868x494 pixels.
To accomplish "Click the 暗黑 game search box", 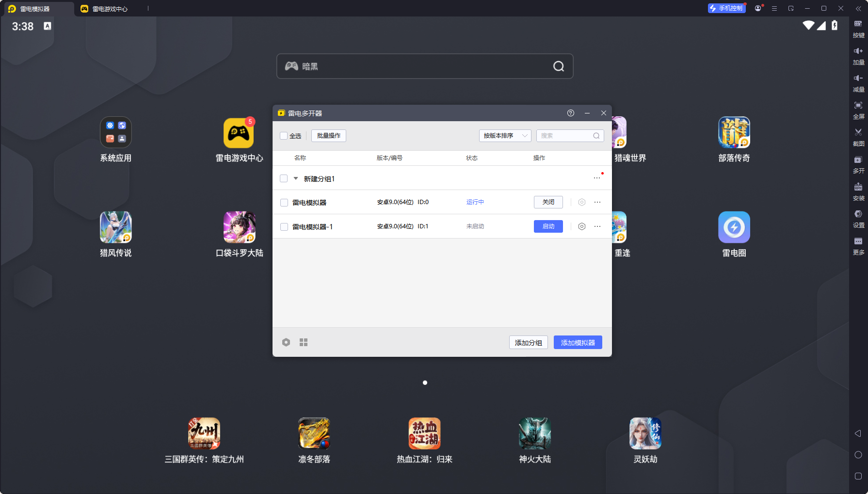I will click(425, 66).
